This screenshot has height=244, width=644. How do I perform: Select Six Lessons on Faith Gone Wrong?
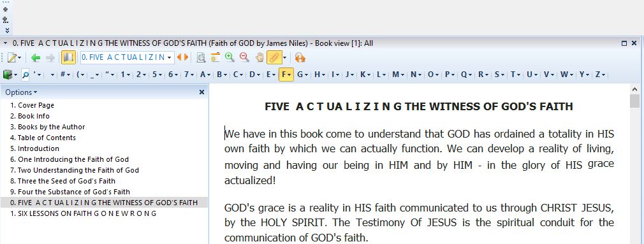click(x=84, y=213)
